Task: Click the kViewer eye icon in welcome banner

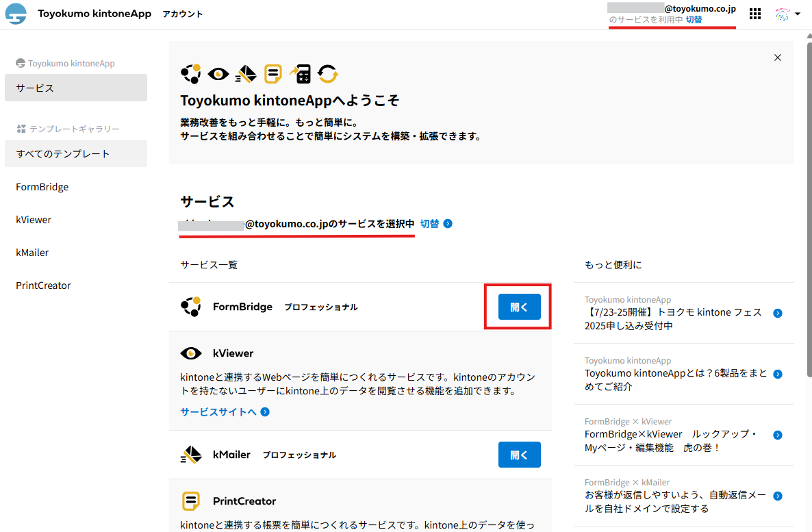Action: click(x=218, y=75)
